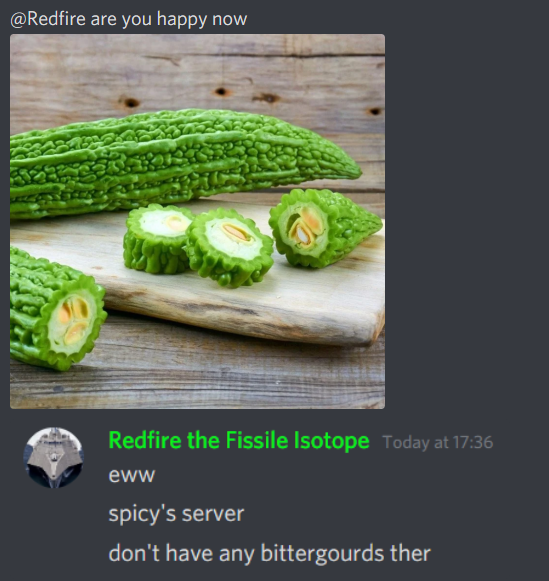This screenshot has height=581, width=549.
Task: Open Redfire's ship profile avatar
Action: pos(54,457)
